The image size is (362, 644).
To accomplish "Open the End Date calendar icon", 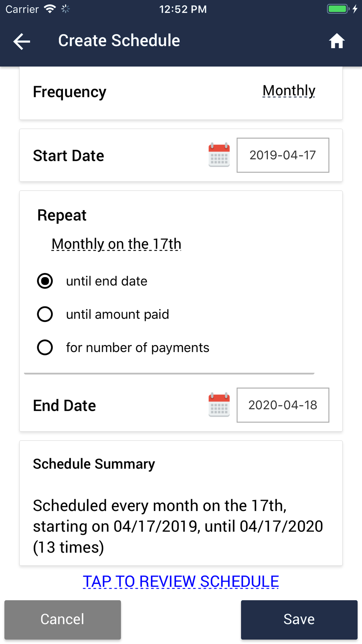I will (x=219, y=405).
